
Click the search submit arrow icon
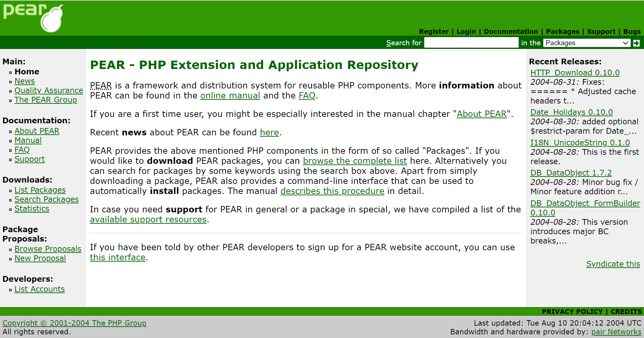tap(636, 43)
